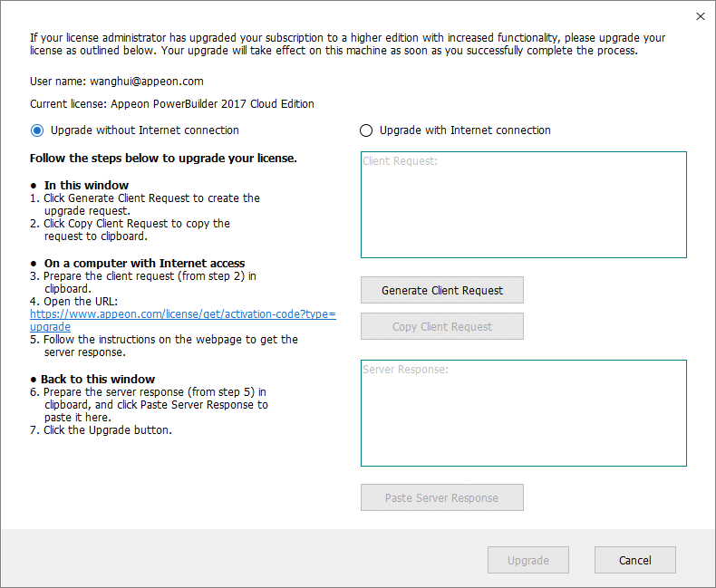The image size is (716, 588).
Task: Click 'Follow the steps below' bold heading
Action: coord(163,159)
